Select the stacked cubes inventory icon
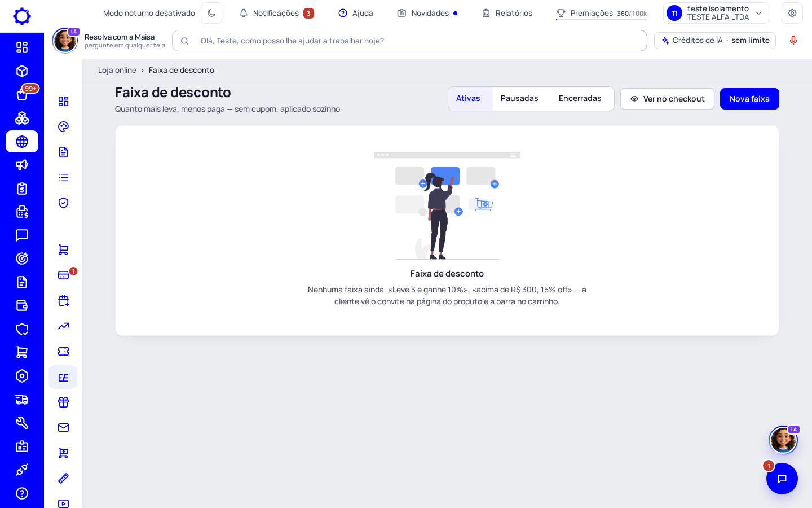 point(22,118)
